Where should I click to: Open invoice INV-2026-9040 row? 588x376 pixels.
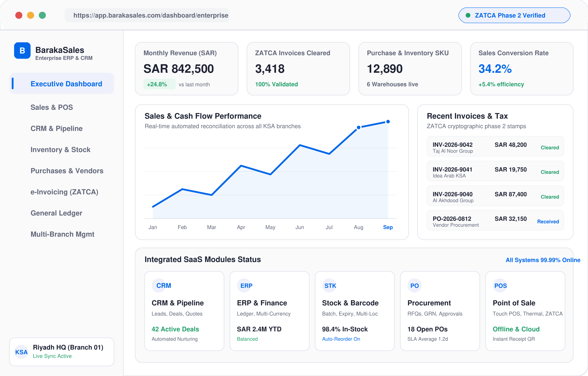[x=495, y=196]
